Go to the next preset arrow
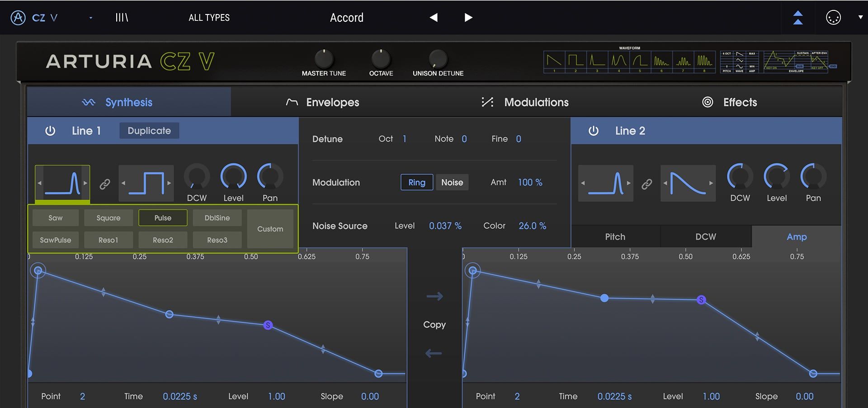Viewport: 868px width, 408px height. [468, 18]
